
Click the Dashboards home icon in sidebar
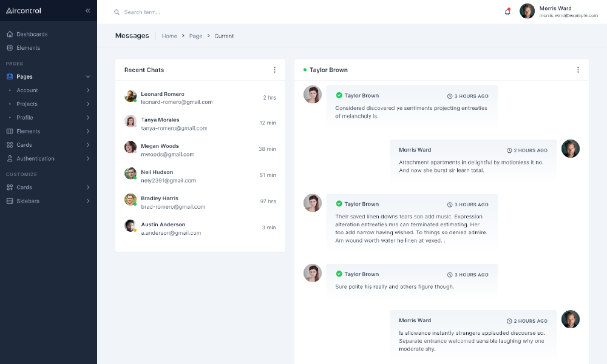10,34
